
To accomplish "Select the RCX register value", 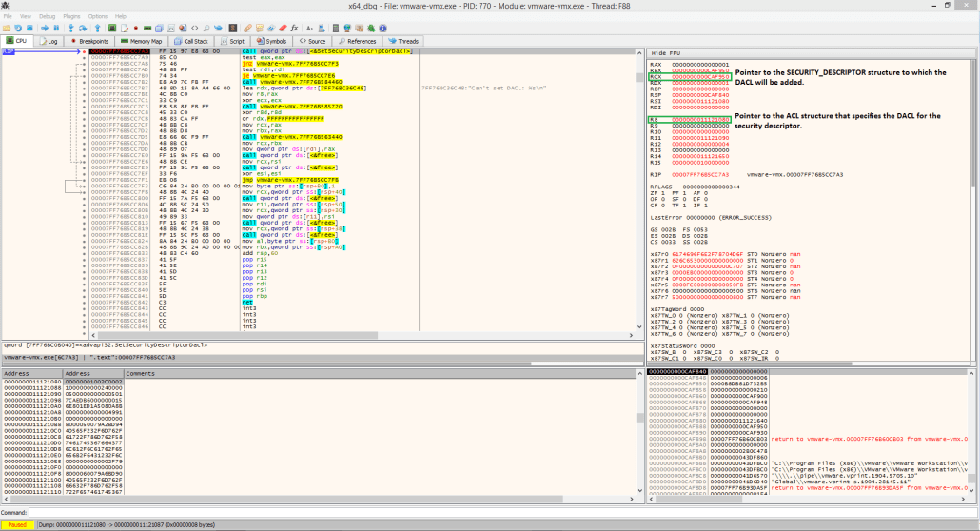I will [701, 76].
